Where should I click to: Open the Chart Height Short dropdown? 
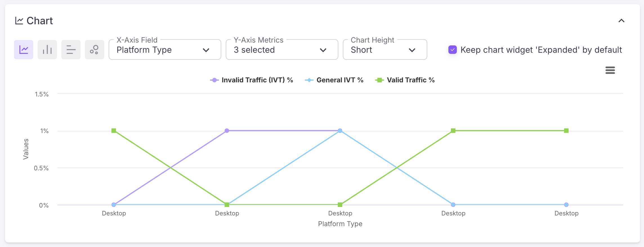click(385, 50)
